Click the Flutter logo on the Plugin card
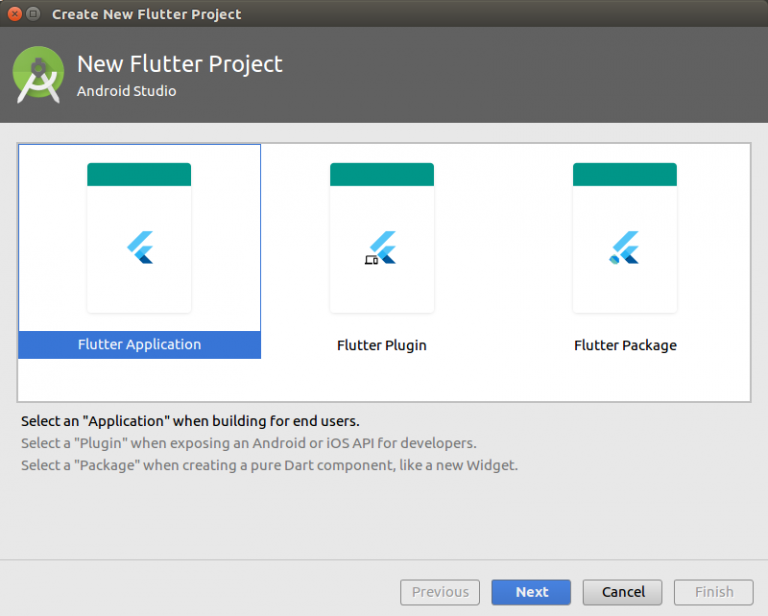This screenshot has height=616, width=768. coord(383,247)
